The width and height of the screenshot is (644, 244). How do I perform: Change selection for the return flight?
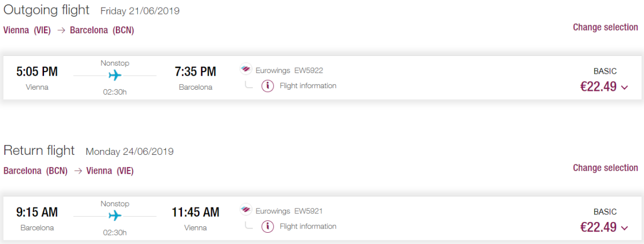pos(605,168)
